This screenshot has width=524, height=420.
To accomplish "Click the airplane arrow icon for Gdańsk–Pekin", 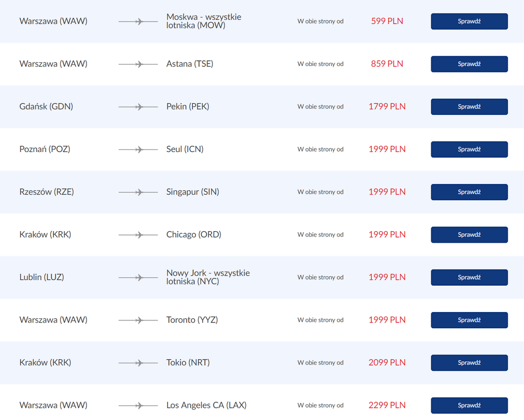I will pos(139,107).
